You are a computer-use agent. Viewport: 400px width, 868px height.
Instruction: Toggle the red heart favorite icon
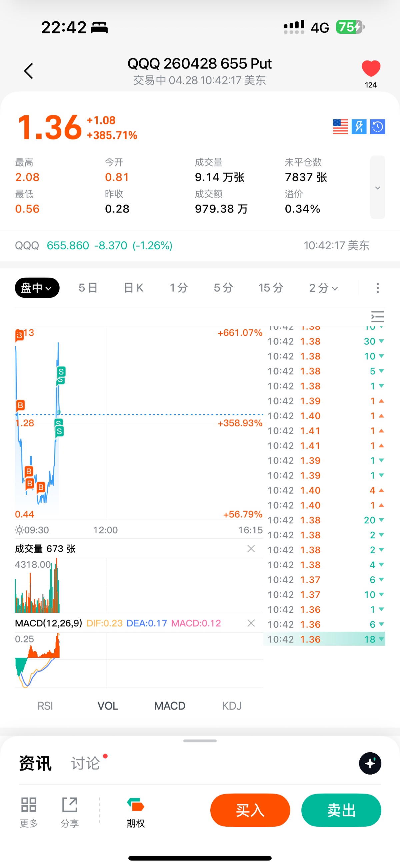(x=371, y=69)
